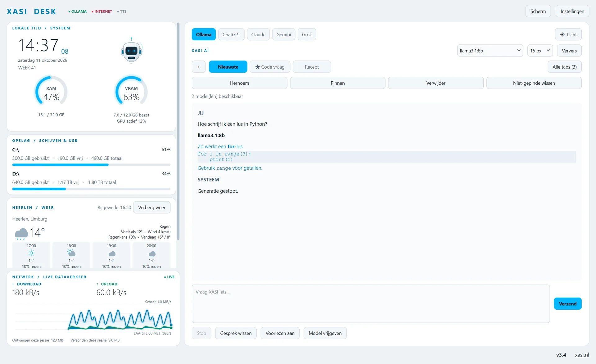Open the xasi.nl link
This screenshot has width=596, height=364.
tap(582, 355)
